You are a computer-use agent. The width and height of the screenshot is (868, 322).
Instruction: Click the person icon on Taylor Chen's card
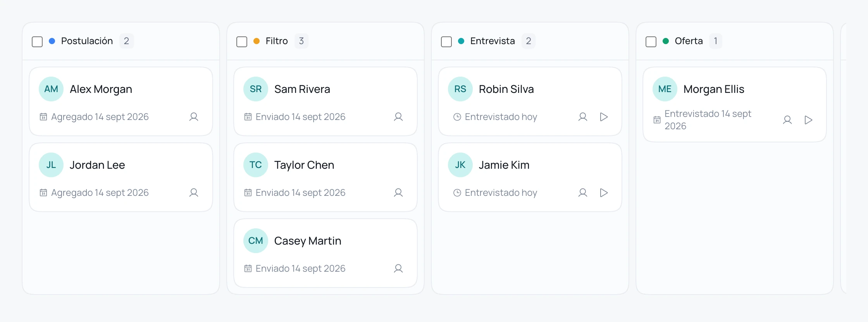click(398, 193)
